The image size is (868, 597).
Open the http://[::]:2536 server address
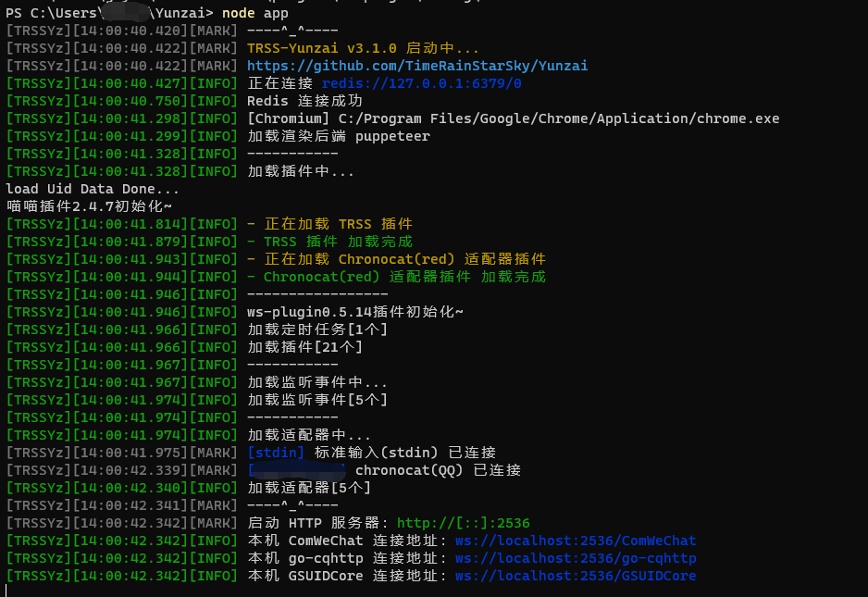pos(464,523)
